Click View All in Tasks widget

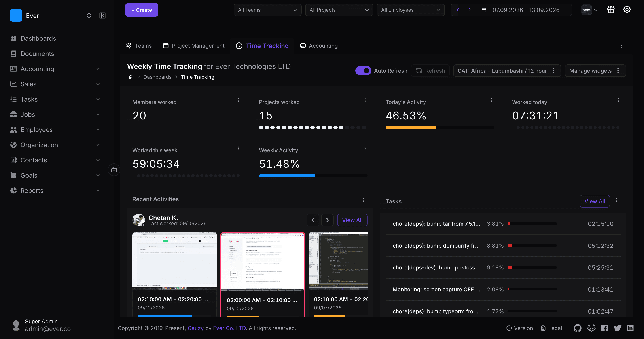point(595,201)
